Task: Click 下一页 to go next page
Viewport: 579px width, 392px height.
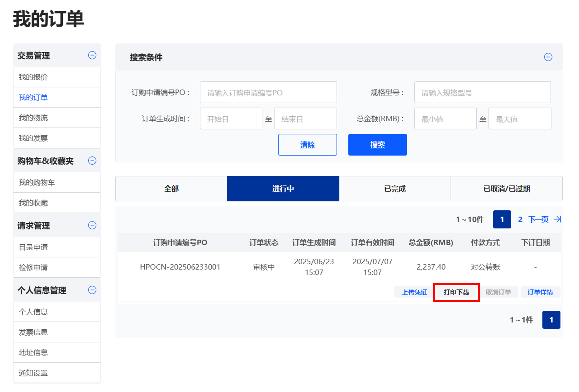Action: coord(538,219)
